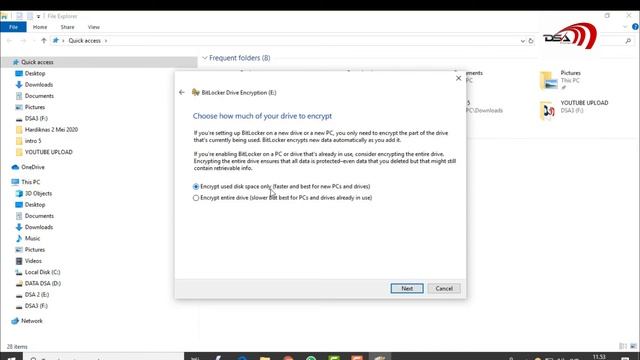Open DSA 2 (E:) drive

coord(37,295)
